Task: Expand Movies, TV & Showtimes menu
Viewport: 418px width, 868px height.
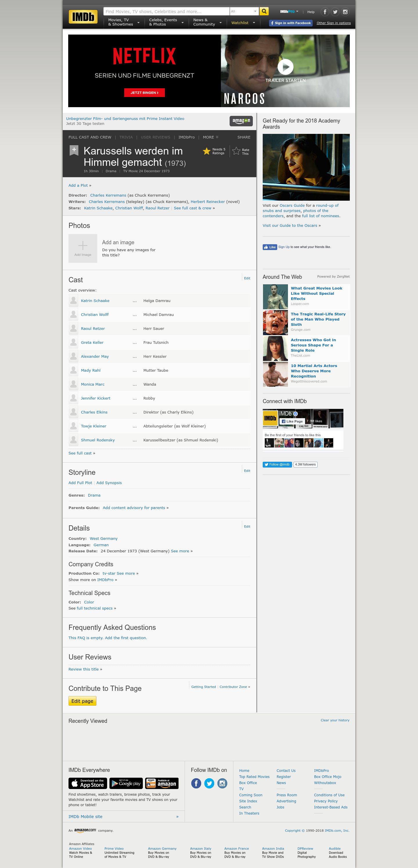Action: (x=123, y=22)
